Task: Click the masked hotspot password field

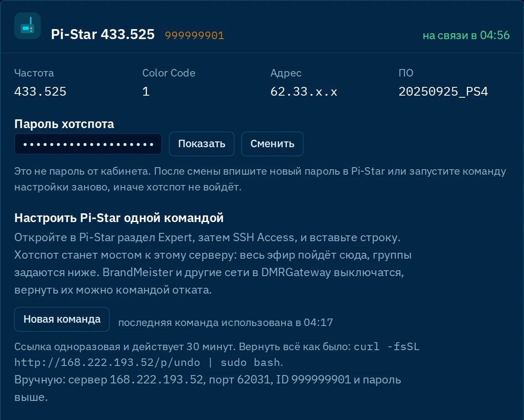Action: coord(88,144)
